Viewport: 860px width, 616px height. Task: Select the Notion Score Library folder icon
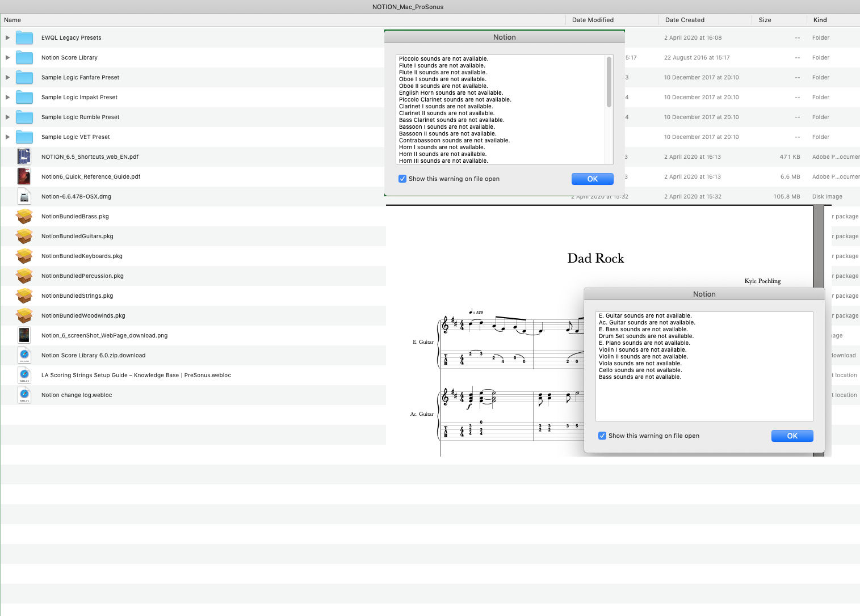click(24, 58)
